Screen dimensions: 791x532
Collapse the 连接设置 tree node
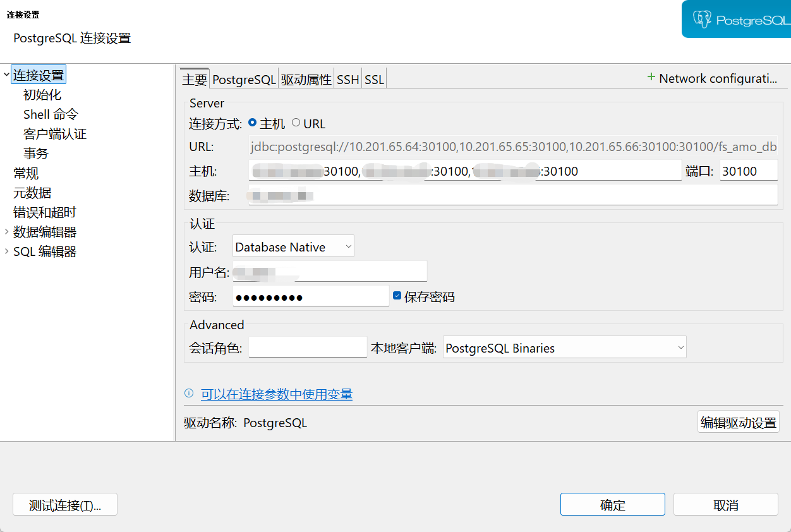pyautogui.click(x=6, y=75)
